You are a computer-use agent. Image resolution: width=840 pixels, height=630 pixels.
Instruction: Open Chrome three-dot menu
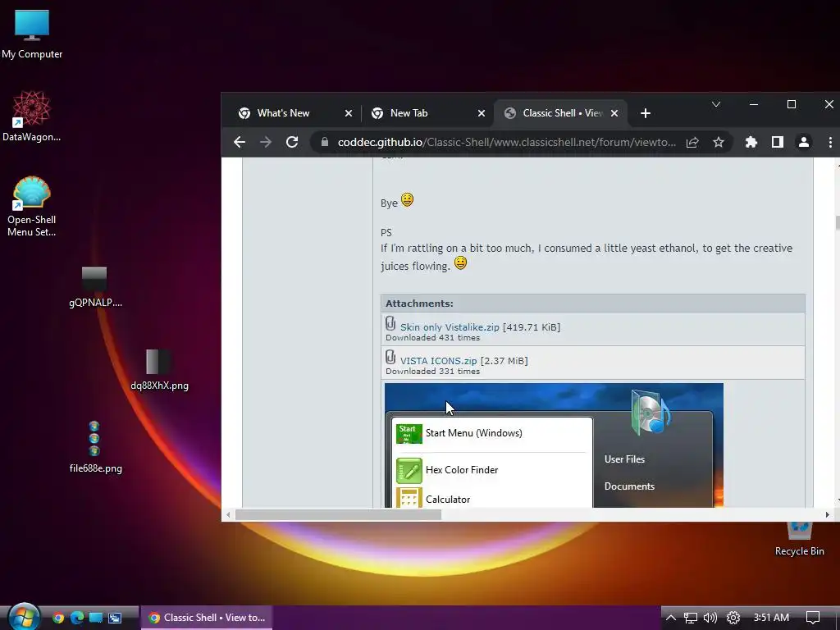coord(830,142)
